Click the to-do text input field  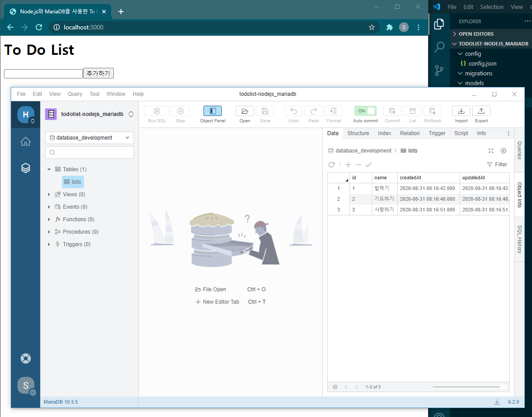[43, 73]
